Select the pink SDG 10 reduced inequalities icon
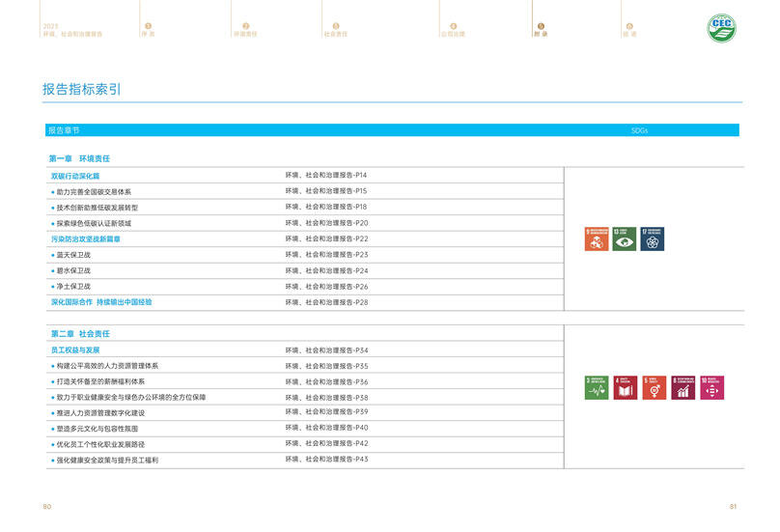780x532 pixels. pyautogui.click(x=711, y=387)
